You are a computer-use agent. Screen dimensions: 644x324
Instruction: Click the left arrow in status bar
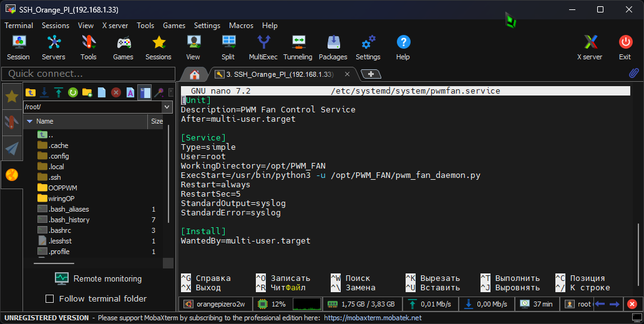coord(600,304)
